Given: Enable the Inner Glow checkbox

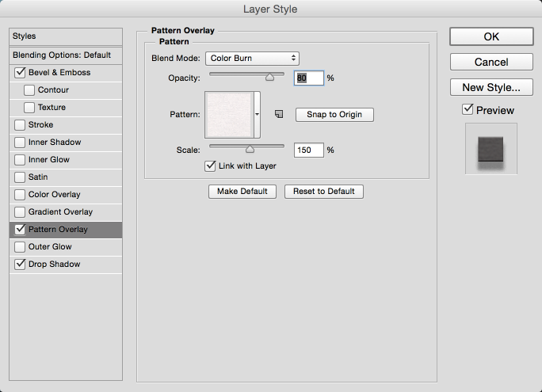Looking at the screenshot, I should pyautogui.click(x=20, y=159).
